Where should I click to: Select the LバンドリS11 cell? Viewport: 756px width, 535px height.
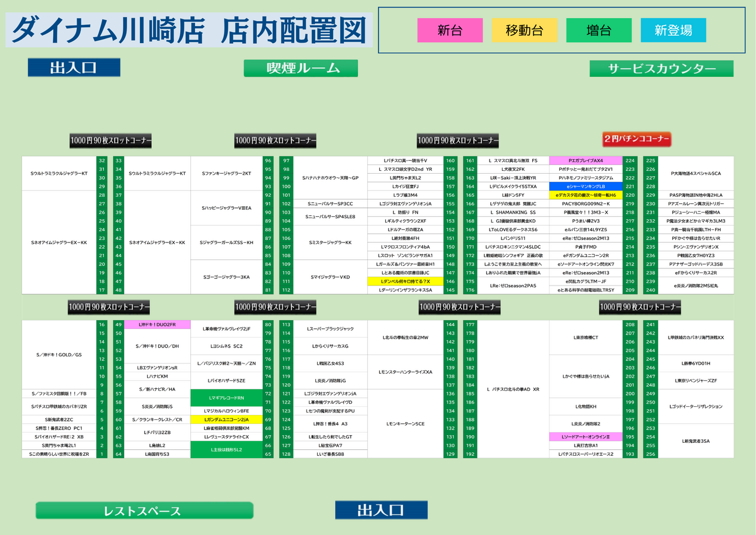coord(513,238)
